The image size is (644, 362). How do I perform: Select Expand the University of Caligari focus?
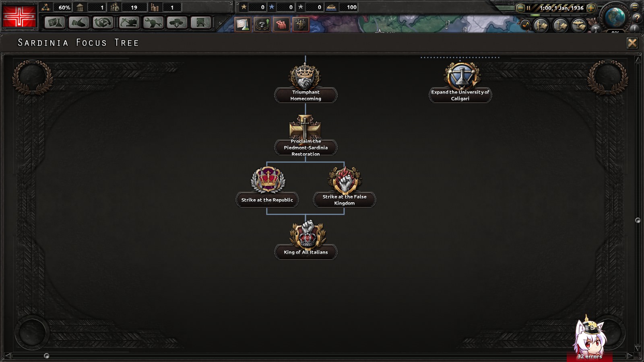pyautogui.click(x=460, y=95)
